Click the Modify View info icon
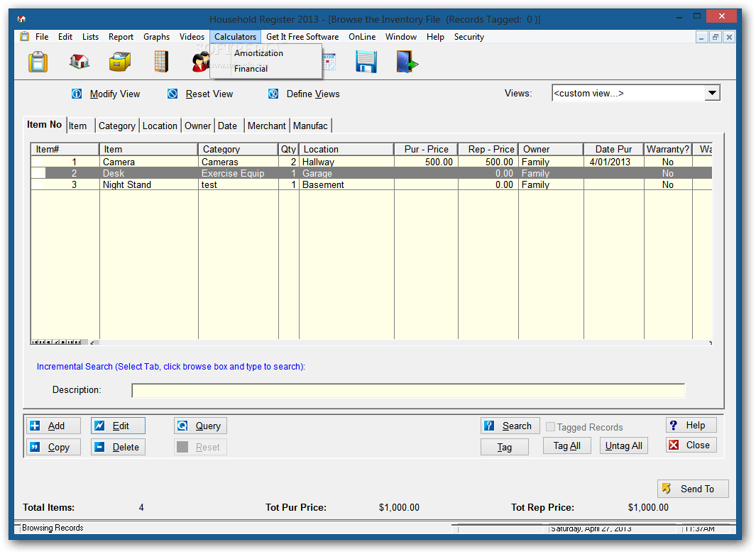Viewport: 756px width, 554px height. coord(77,94)
